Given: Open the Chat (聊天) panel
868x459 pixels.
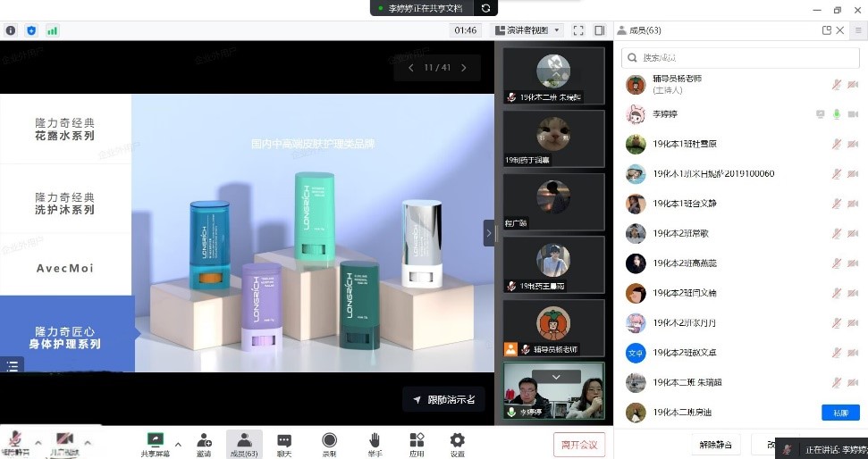Looking at the screenshot, I should [x=284, y=442].
